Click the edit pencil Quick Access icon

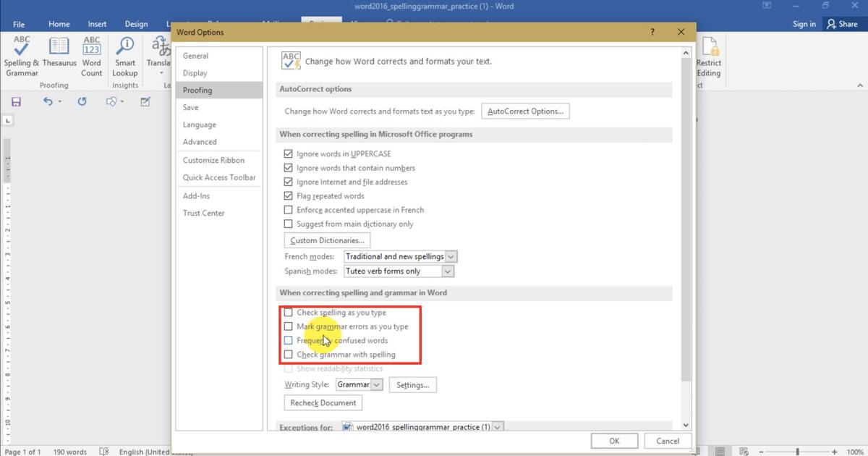(145, 102)
